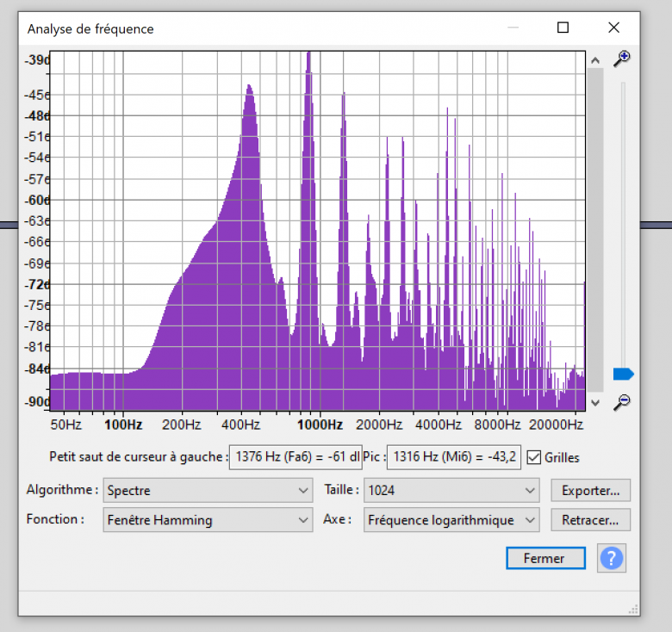Click the zoom in magnifier icon

(621, 59)
